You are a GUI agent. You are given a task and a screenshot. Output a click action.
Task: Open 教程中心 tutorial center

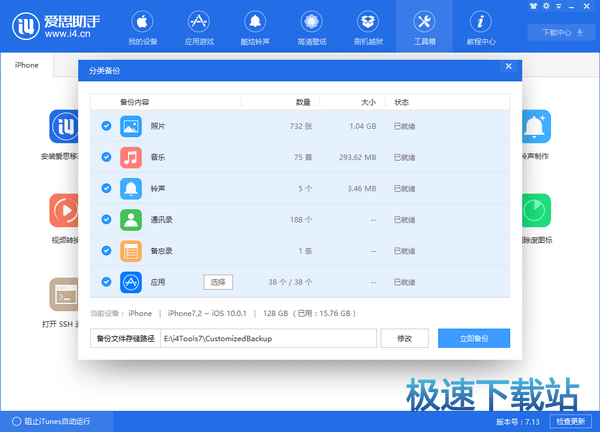point(481,28)
